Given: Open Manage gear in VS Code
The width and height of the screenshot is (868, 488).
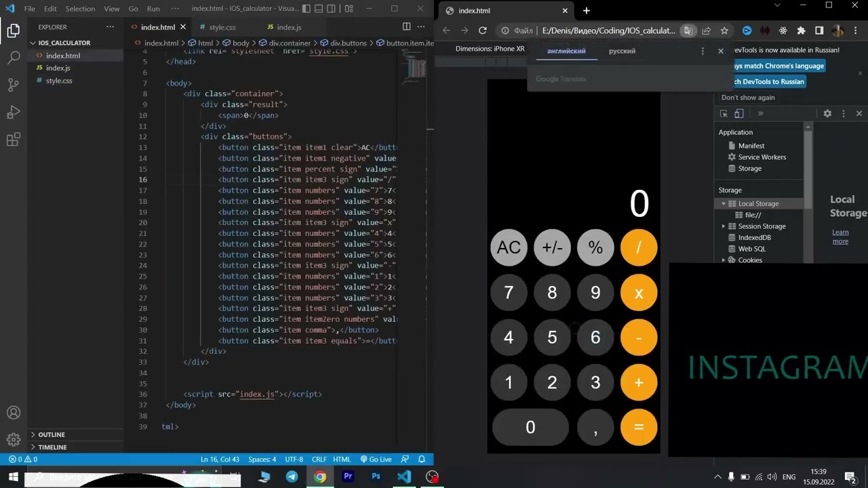Looking at the screenshot, I should pyautogui.click(x=13, y=440).
